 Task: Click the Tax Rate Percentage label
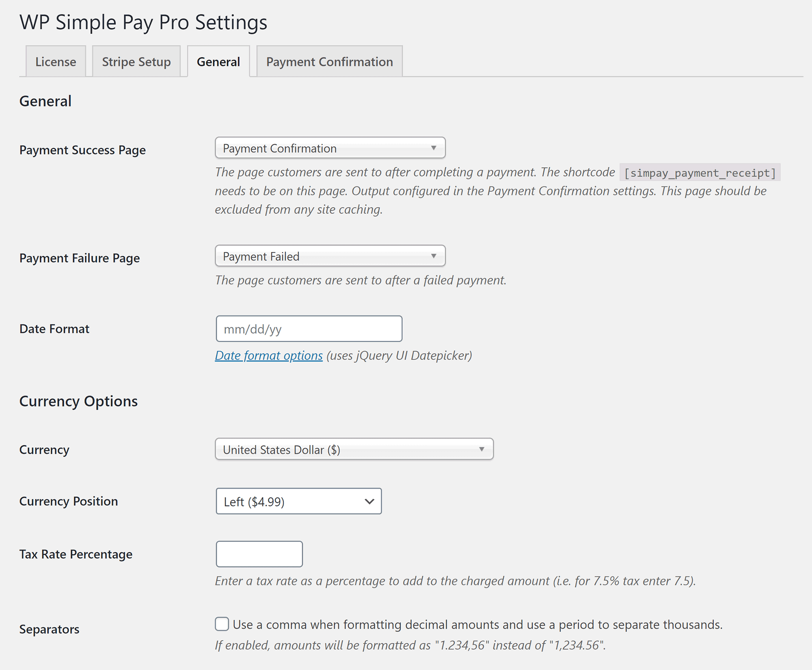[76, 554]
